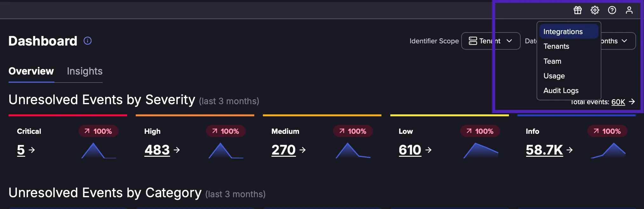The height and width of the screenshot is (209, 644).
Task: Click the Identifier Scope label
Action: point(434,41)
